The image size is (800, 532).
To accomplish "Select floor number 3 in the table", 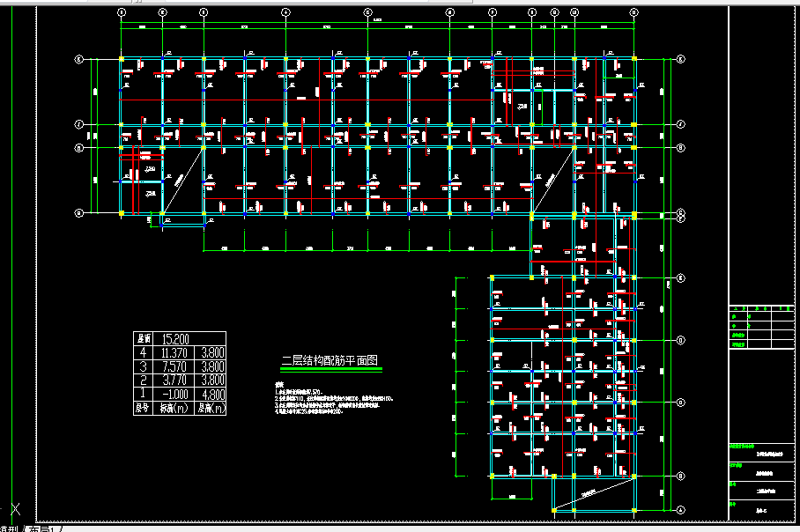I will pos(143,366).
